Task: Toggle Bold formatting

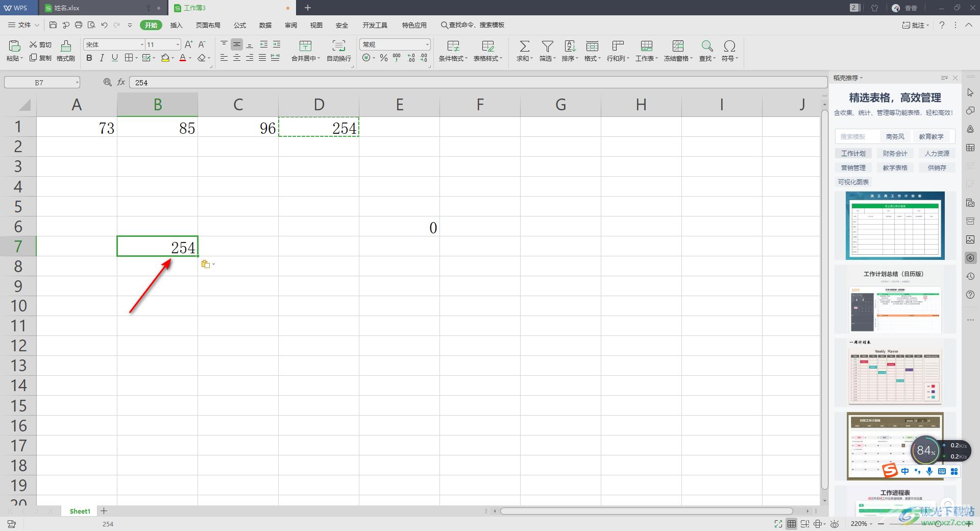Action: pyautogui.click(x=89, y=58)
